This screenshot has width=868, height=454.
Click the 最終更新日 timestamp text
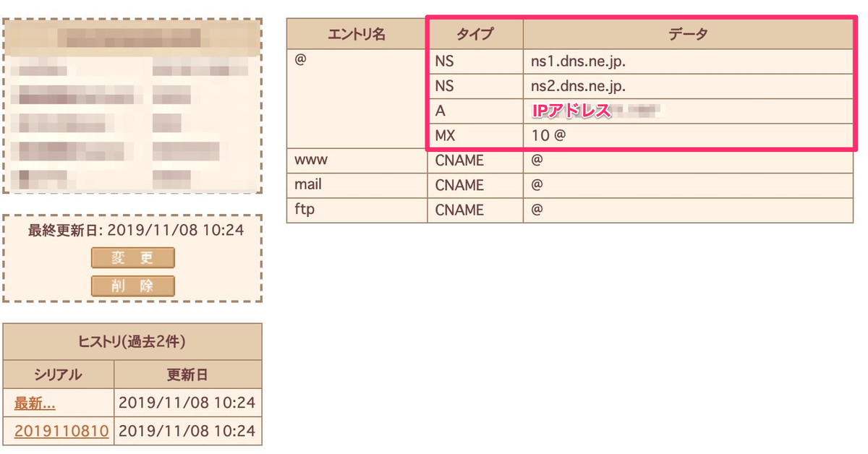coord(132,230)
